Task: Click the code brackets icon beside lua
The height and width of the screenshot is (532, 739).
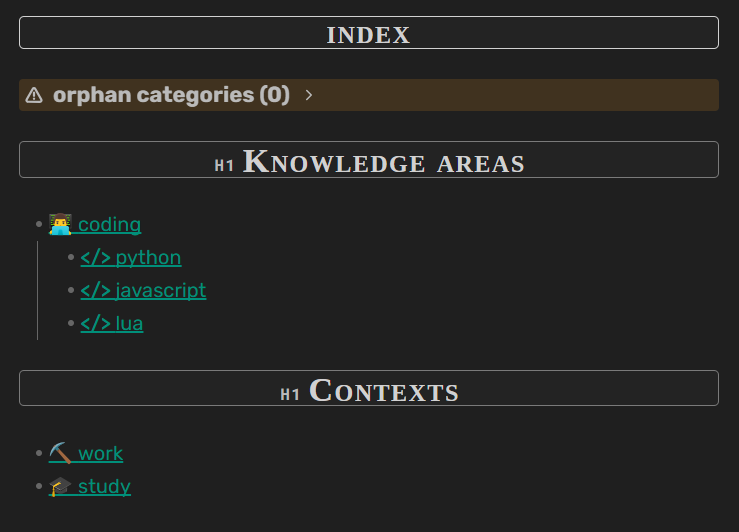Action: click(95, 323)
